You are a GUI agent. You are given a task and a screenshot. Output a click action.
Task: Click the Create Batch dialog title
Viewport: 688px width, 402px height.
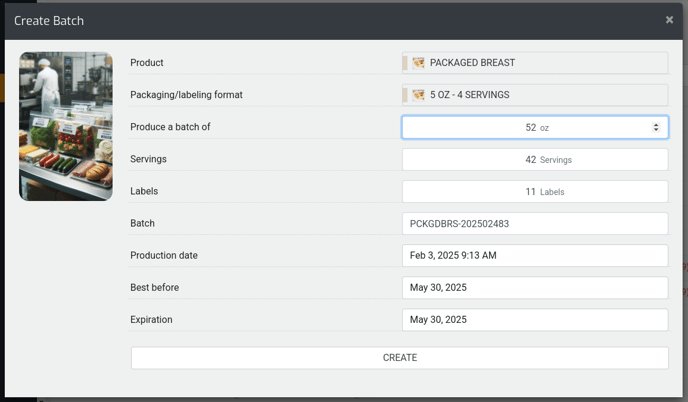[49, 21]
